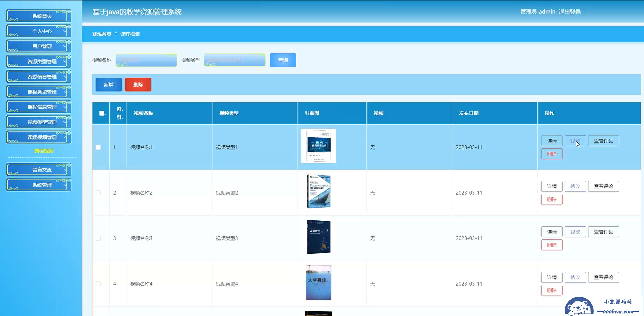This screenshot has height=316, width=644.
Task: Click 详情 for 视频名称4
Action: click(552, 277)
